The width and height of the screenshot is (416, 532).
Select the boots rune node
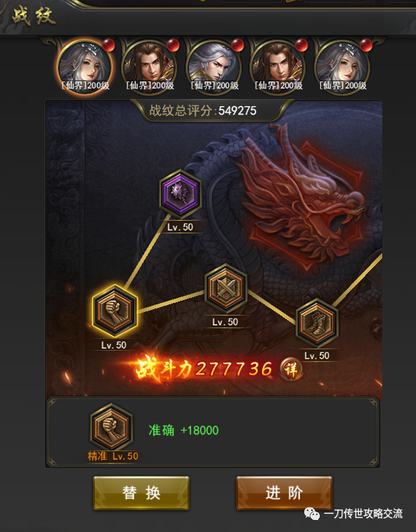pos(317,323)
